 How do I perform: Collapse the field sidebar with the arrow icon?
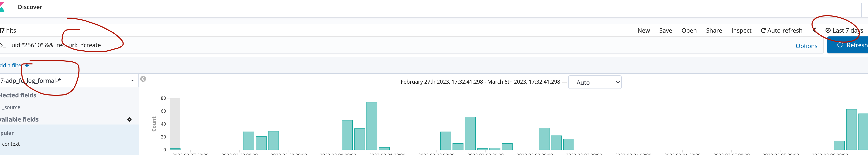(x=143, y=79)
